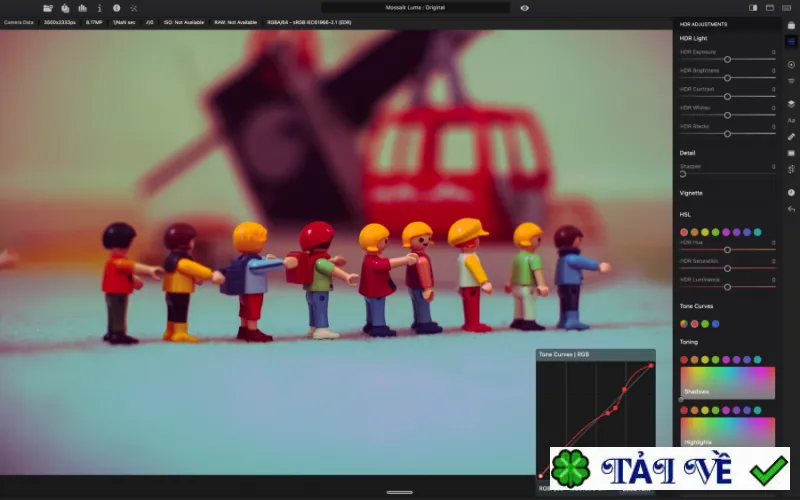Open the stacked layers sidebar icon
Screen dimensions: 800x500
(x=791, y=104)
